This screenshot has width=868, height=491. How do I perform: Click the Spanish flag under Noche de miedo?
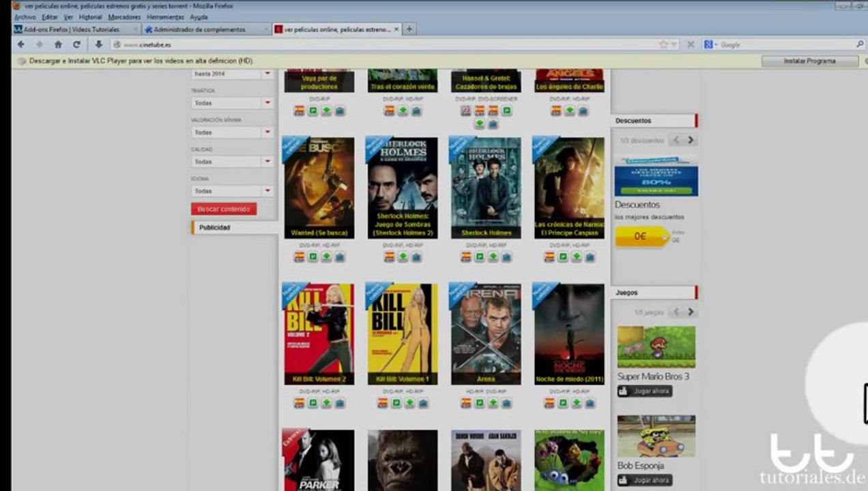point(549,402)
